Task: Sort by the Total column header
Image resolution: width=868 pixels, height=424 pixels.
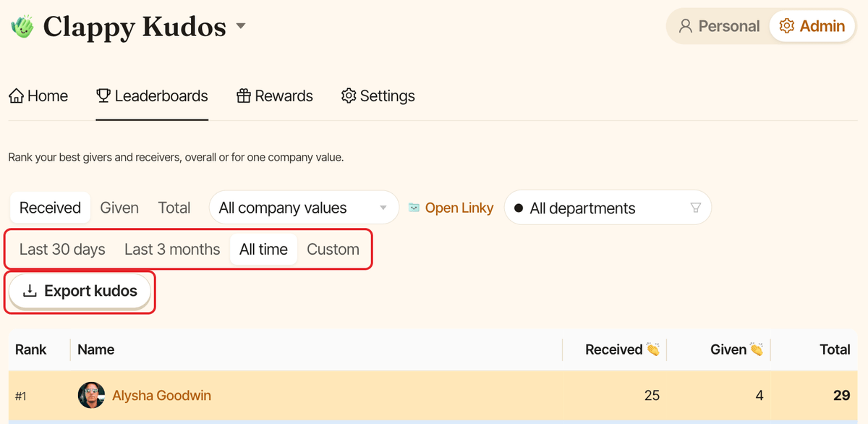Action: pos(835,349)
